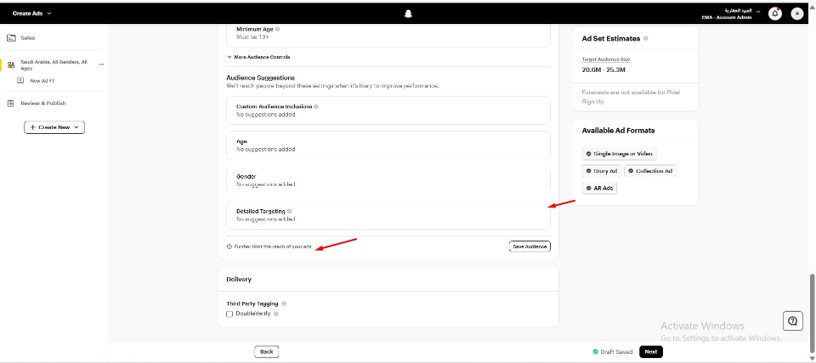Click the Back button
Image resolution: width=816 pixels, height=363 pixels.
(266, 352)
